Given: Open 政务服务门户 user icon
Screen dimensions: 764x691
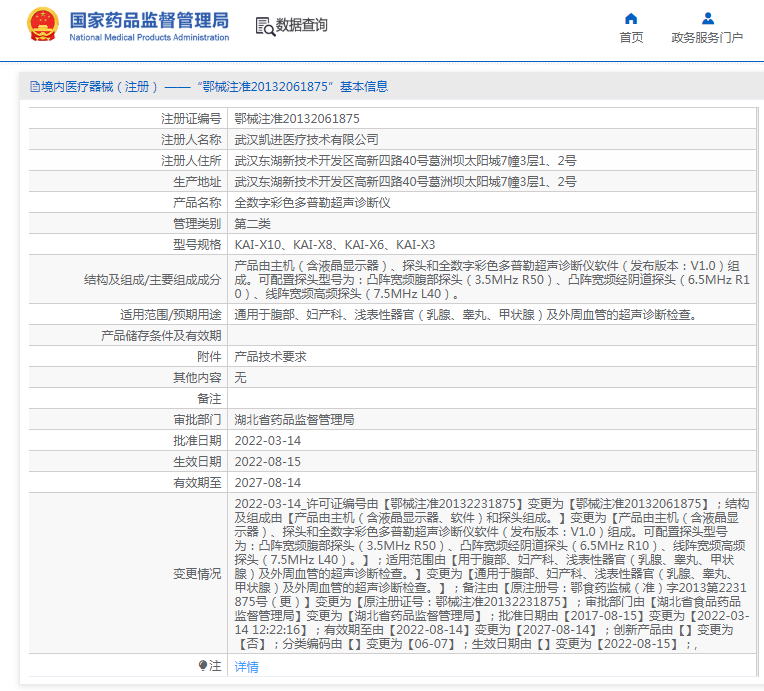Looking at the screenshot, I should pyautogui.click(x=707, y=19).
